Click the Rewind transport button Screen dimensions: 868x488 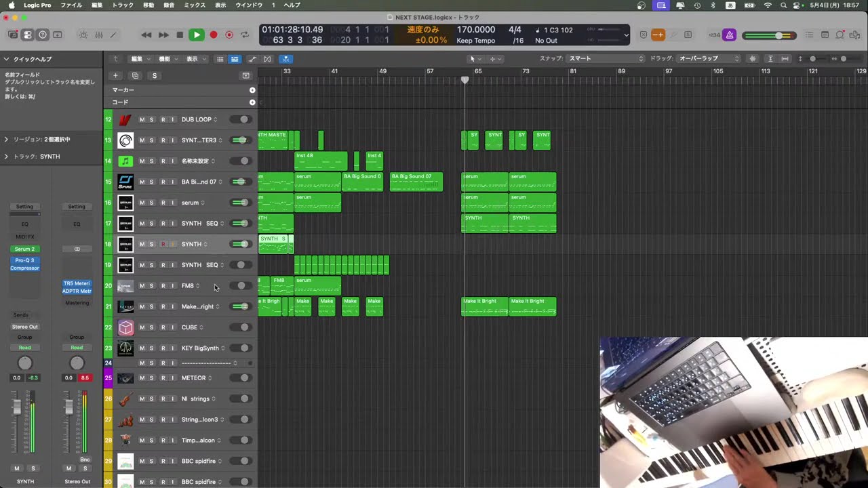tap(146, 35)
